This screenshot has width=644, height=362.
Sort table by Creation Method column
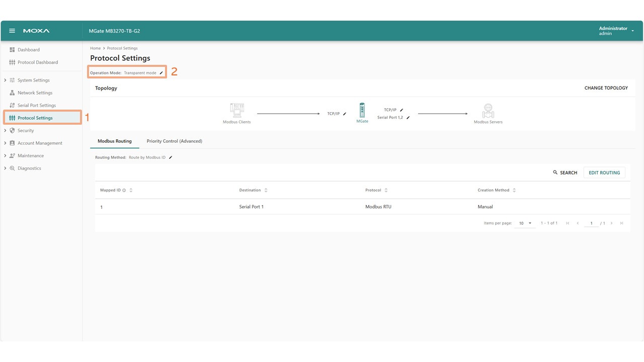514,190
